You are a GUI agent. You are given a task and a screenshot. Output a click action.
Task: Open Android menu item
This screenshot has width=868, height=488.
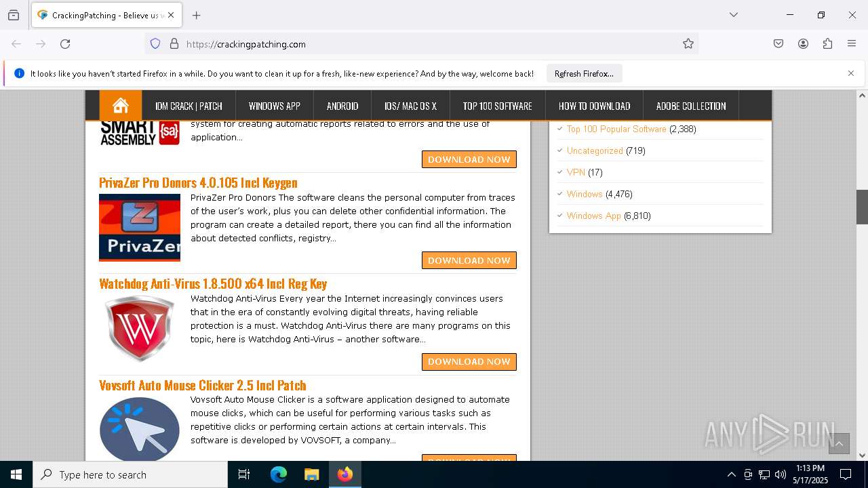(x=342, y=106)
